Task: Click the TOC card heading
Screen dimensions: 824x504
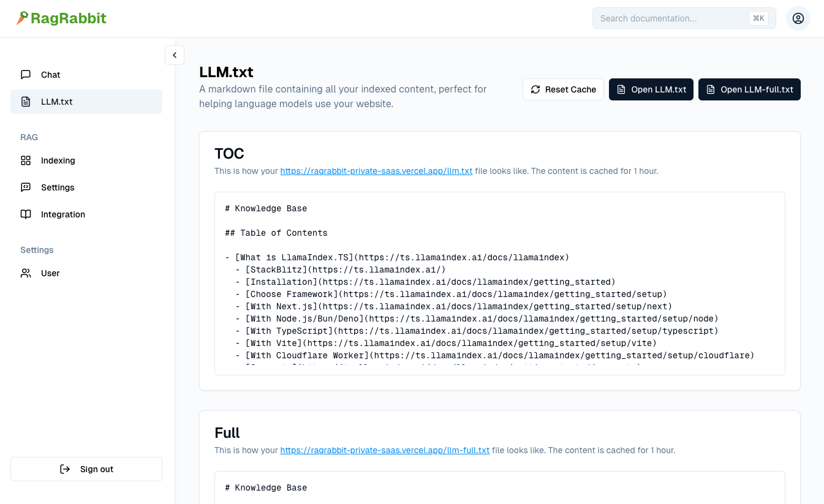Action: (x=229, y=153)
